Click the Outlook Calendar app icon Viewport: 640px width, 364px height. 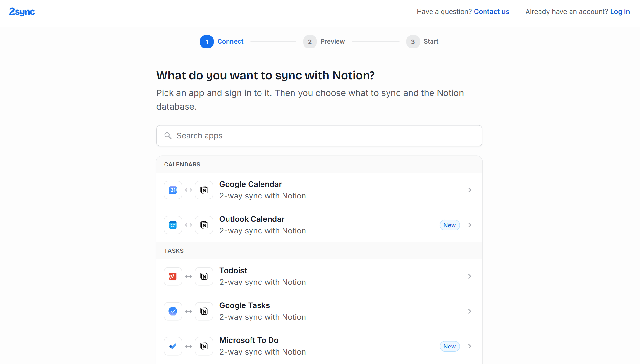click(x=173, y=225)
